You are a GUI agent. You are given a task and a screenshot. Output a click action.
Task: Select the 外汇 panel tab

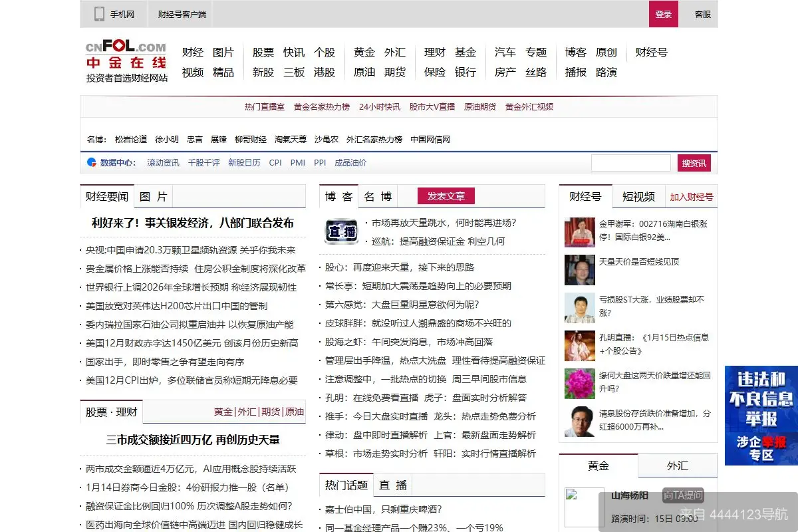click(x=678, y=465)
